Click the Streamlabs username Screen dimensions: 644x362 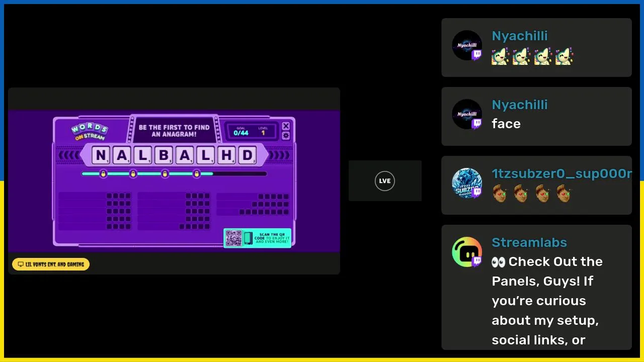coord(529,242)
